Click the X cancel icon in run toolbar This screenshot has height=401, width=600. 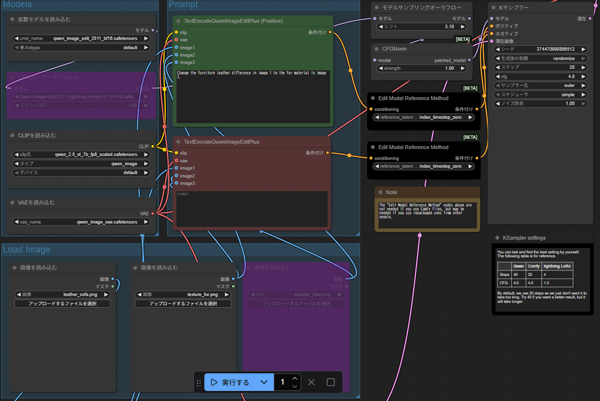pos(311,382)
